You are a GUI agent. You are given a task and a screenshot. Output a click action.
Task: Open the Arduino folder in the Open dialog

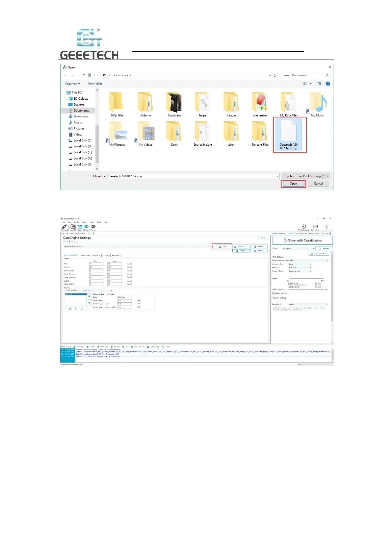(145, 105)
